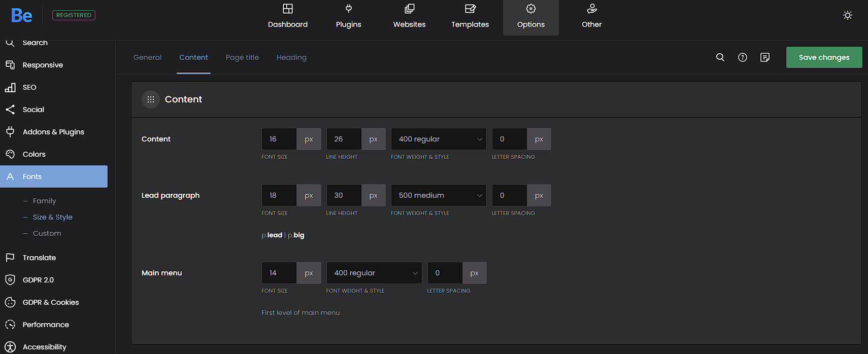The width and height of the screenshot is (868, 354).
Task: Click the Lead paragraph line height field
Action: click(344, 195)
